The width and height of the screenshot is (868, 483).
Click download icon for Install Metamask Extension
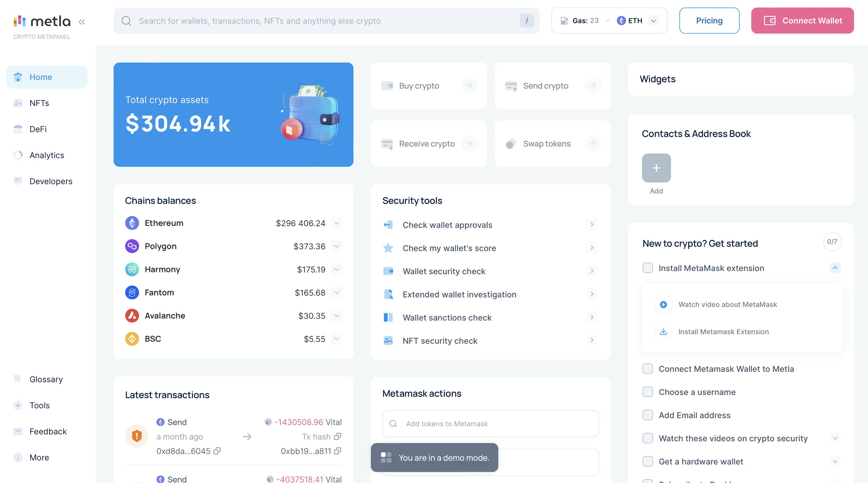tap(663, 332)
